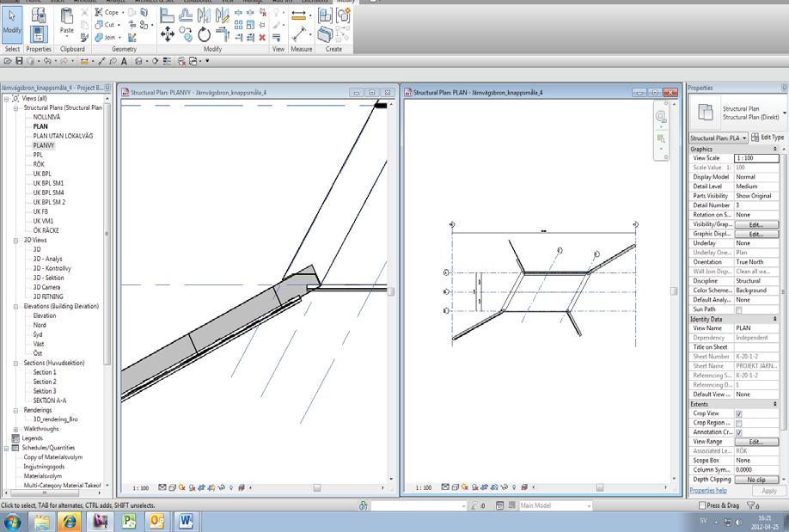
Task: Collapse the Identity Data properties section
Action: click(x=775, y=319)
